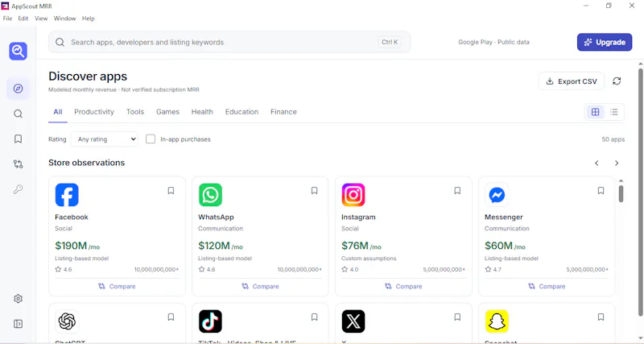Viewport: 644px width, 344px height.
Task: Open the Any rating dropdown
Action: 105,139
